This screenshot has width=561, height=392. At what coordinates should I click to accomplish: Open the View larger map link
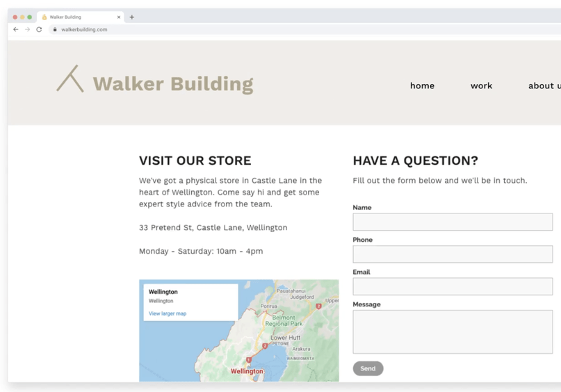coord(168,313)
